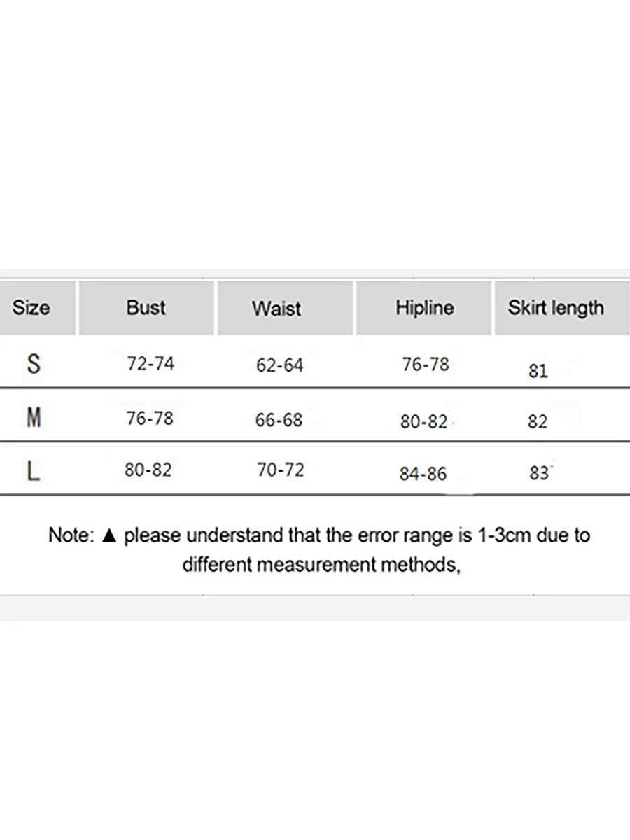Click the Size column header
This screenshot has width=630, height=840.
(31, 308)
